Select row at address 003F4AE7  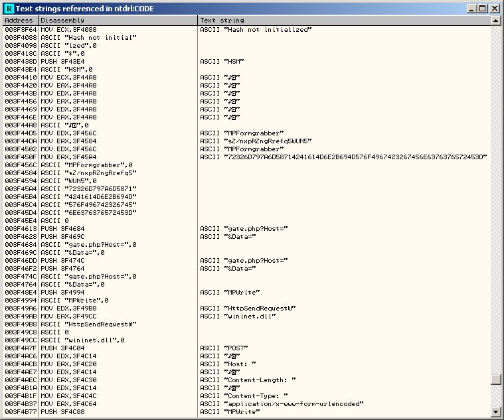247,372
